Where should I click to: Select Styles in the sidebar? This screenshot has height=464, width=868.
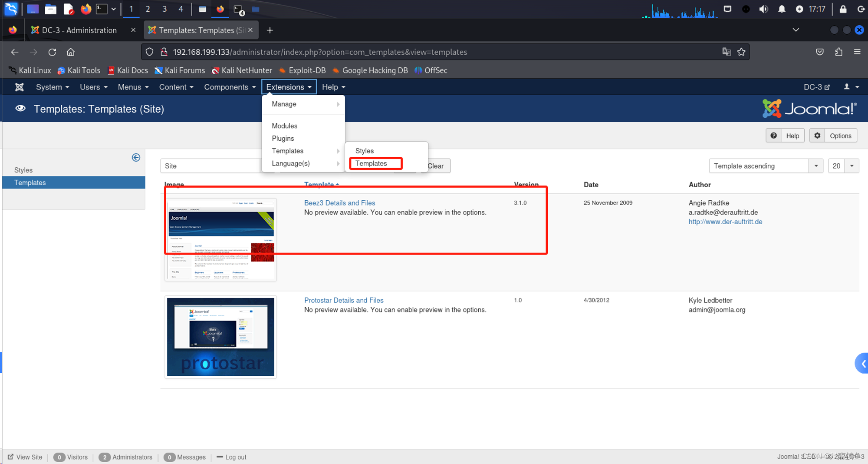pyautogui.click(x=23, y=170)
